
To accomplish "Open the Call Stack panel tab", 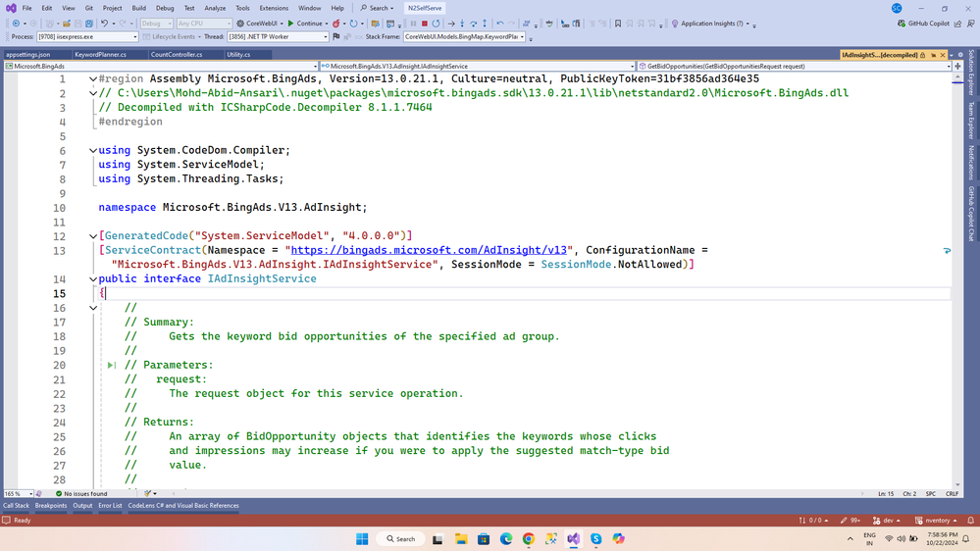I will [17, 506].
